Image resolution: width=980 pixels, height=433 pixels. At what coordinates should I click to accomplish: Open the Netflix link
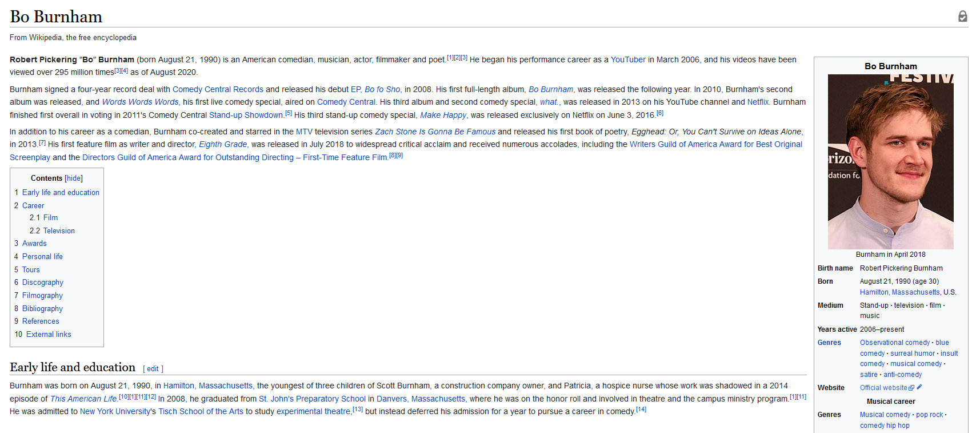[x=758, y=102]
